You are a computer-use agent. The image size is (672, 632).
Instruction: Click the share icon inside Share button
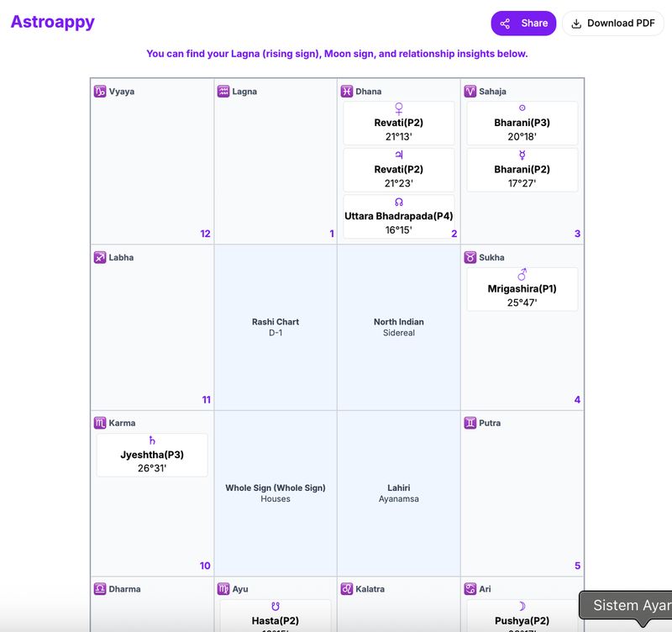pyautogui.click(x=505, y=24)
